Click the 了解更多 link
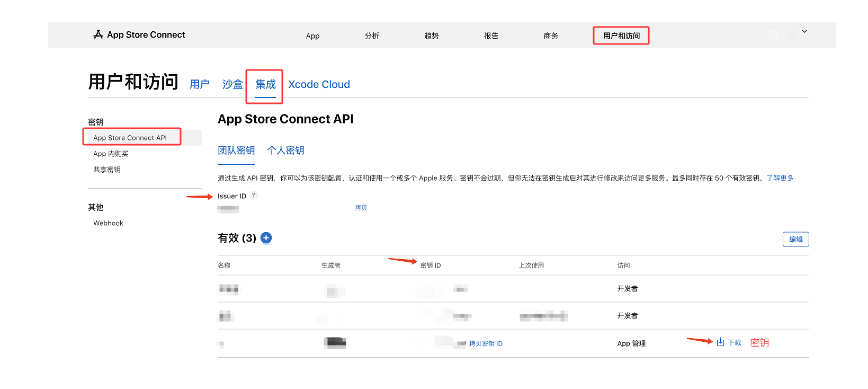868x389 pixels. coord(780,178)
